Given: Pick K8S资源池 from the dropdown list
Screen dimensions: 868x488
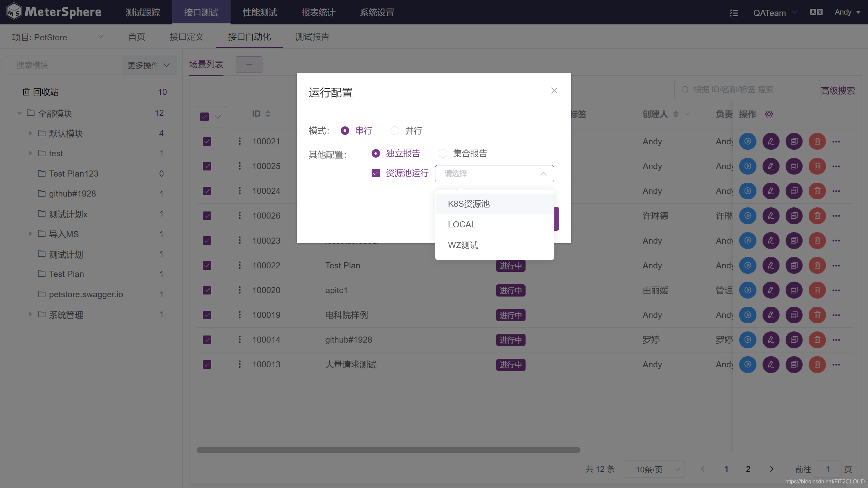Looking at the screenshot, I should [469, 204].
